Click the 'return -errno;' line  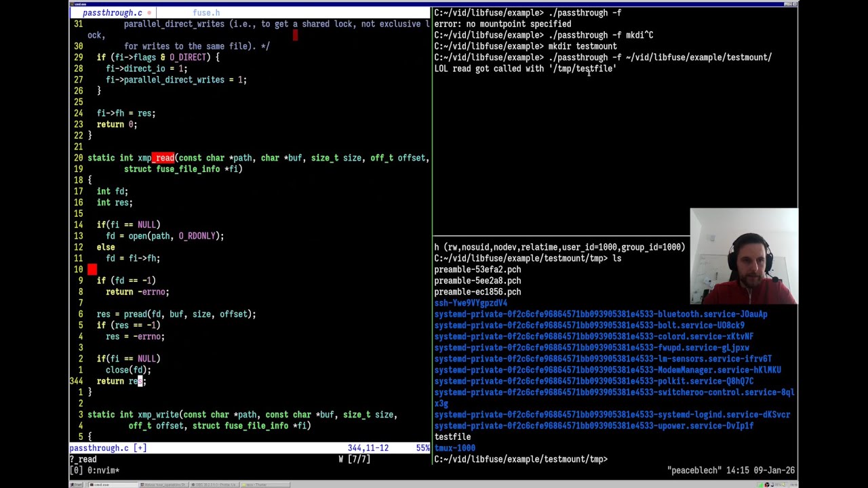(x=138, y=292)
